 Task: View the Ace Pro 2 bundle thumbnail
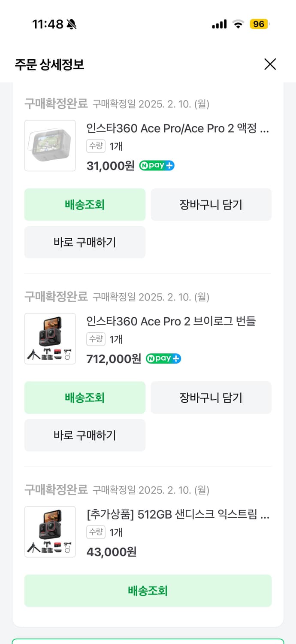pyautogui.click(x=50, y=339)
